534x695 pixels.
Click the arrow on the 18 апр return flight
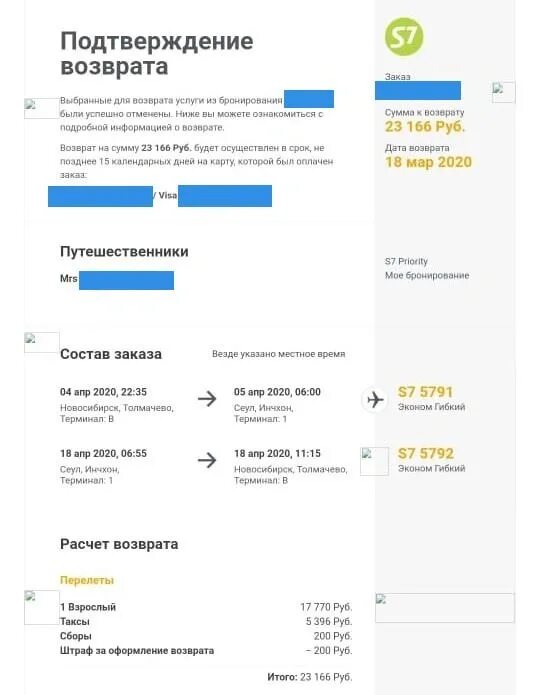point(207,460)
